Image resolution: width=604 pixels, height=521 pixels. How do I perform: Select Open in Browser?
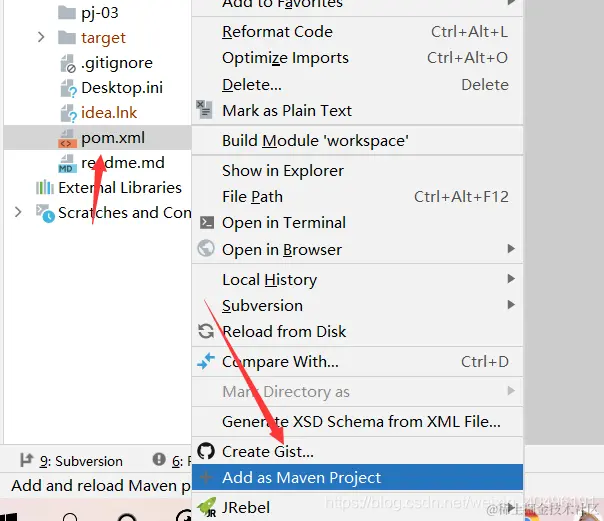pyautogui.click(x=357, y=250)
